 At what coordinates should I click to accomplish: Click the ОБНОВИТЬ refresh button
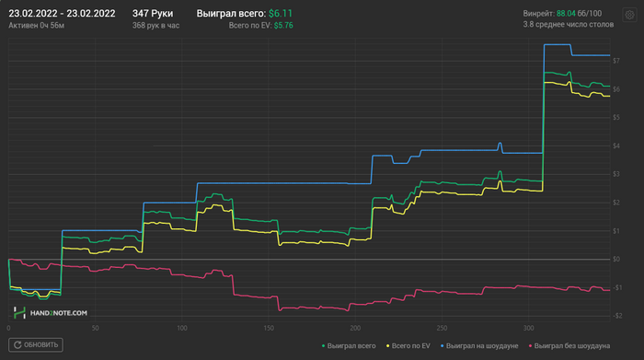tap(36, 344)
